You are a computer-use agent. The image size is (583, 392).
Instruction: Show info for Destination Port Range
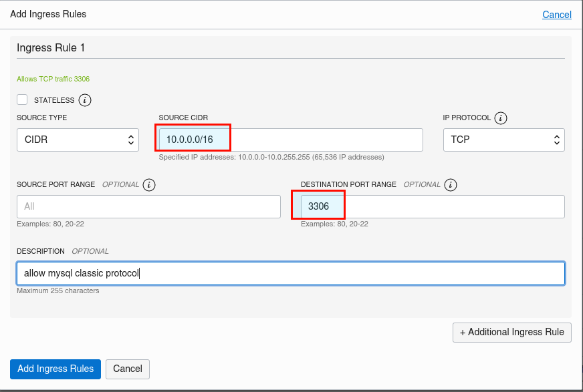point(451,185)
